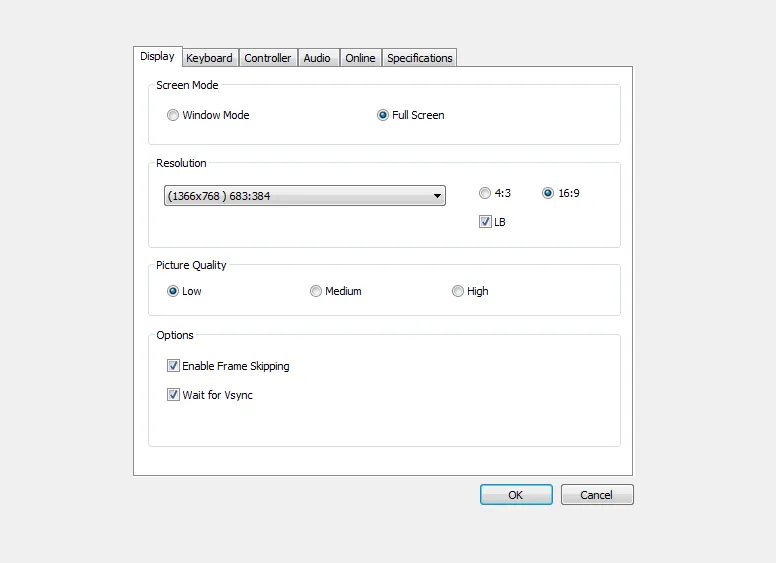Select the Online tab
The height and width of the screenshot is (563, 776).
coord(360,58)
